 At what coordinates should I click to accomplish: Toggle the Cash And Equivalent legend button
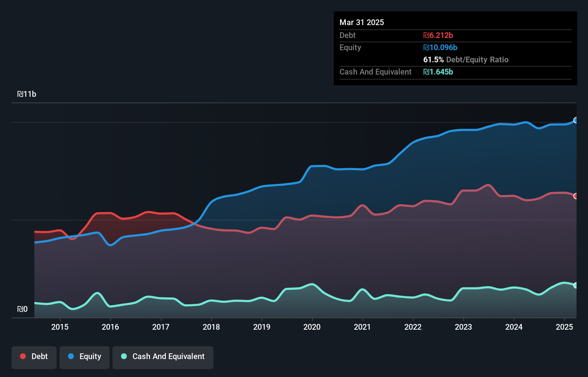(x=163, y=357)
